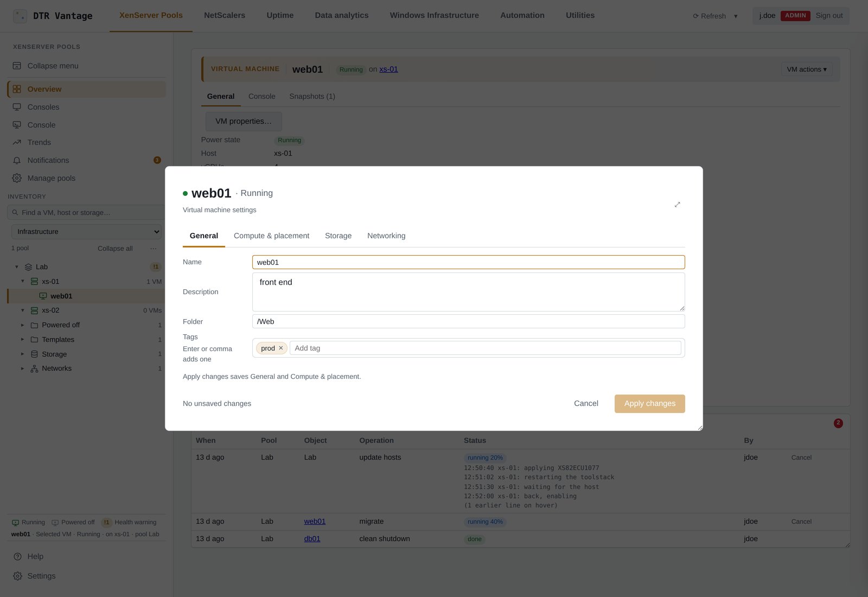
Task: Click the Description text area
Action: pos(468,292)
